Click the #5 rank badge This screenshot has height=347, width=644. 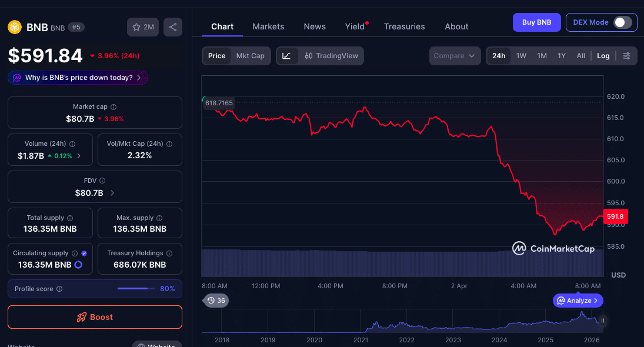click(x=76, y=27)
